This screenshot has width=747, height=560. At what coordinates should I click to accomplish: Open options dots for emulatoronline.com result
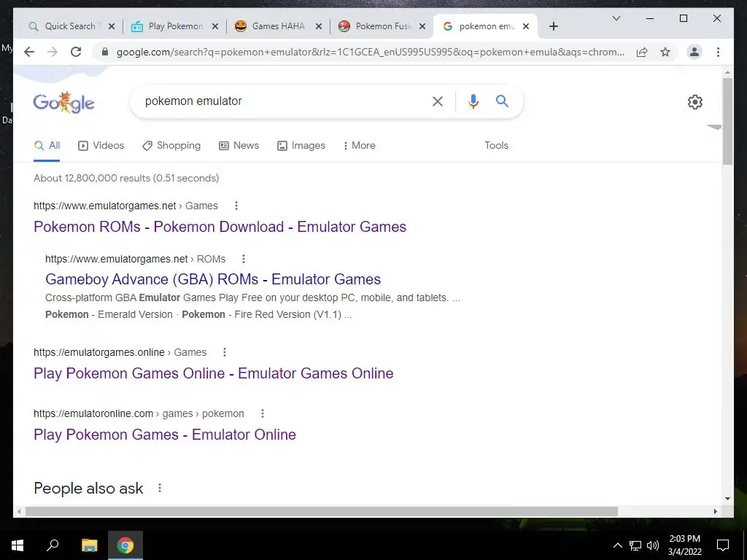coord(262,413)
